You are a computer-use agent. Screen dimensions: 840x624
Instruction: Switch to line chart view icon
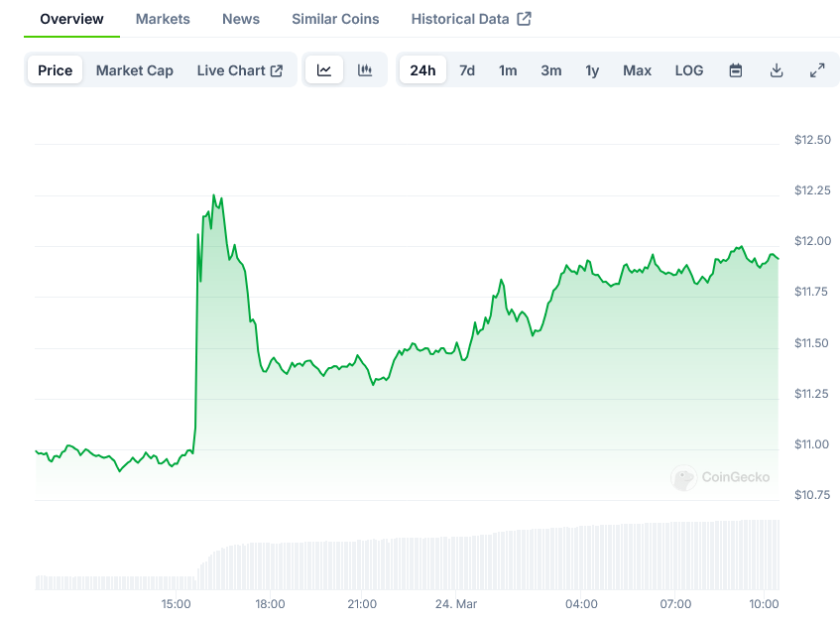tap(324, 70)
